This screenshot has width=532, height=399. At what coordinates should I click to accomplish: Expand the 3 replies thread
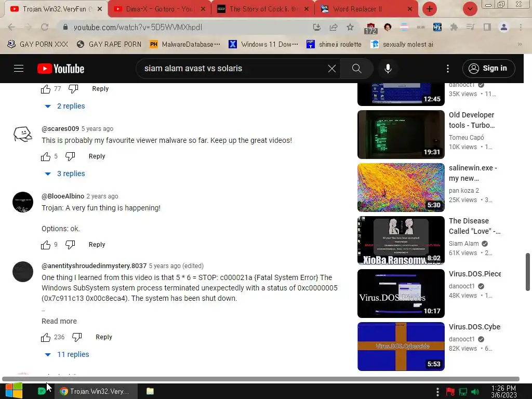[x=65, y=174]
